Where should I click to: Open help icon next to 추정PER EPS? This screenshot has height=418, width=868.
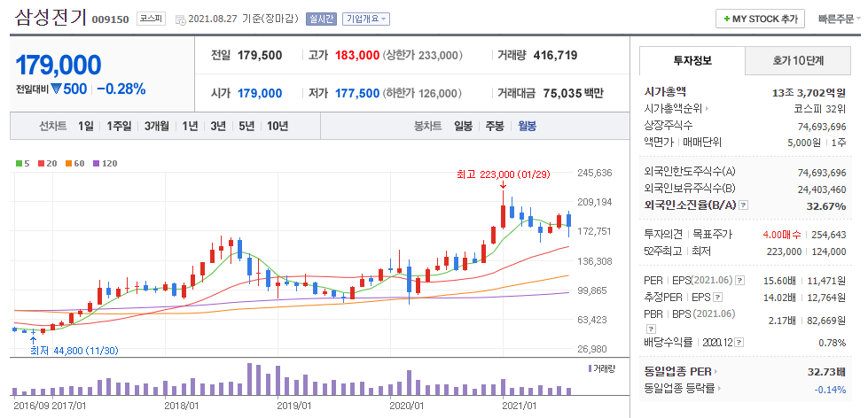[718, 298]
